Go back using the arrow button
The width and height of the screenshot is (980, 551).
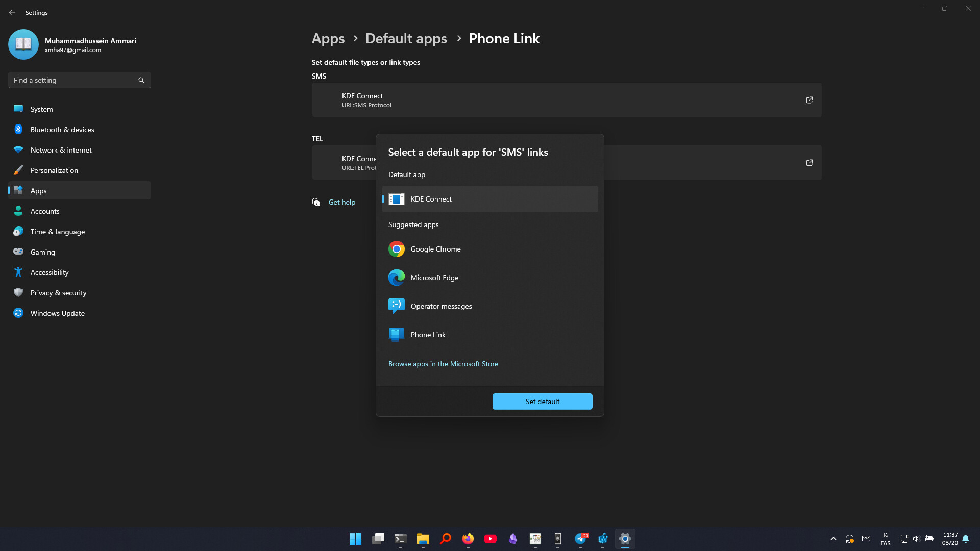[12, 12]
